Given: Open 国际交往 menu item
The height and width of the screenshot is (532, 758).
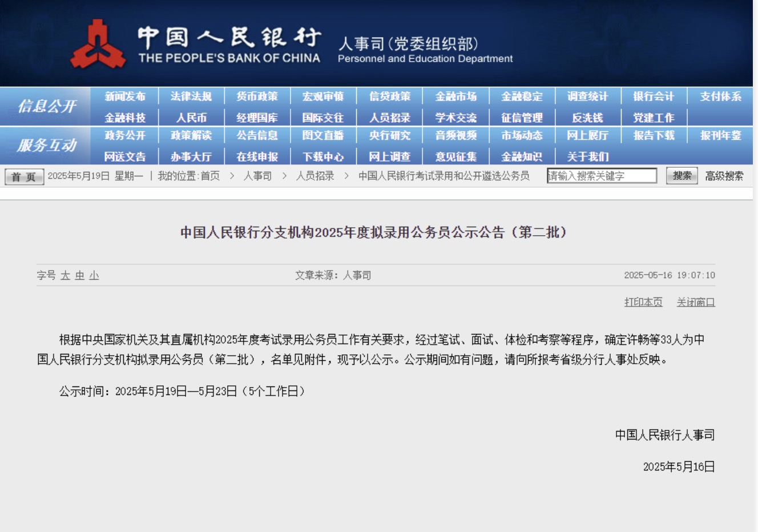Looking at the screenshot, I should (323, 118).
